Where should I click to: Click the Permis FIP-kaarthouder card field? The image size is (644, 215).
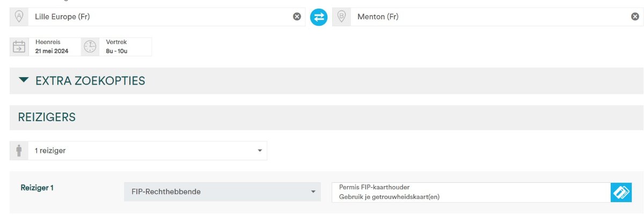coord(470,192)
